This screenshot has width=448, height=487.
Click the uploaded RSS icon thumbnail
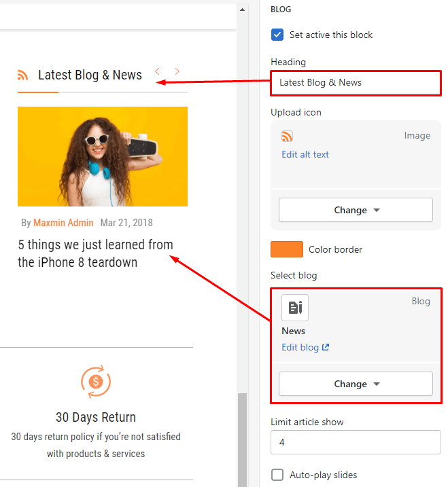[287, 137]
